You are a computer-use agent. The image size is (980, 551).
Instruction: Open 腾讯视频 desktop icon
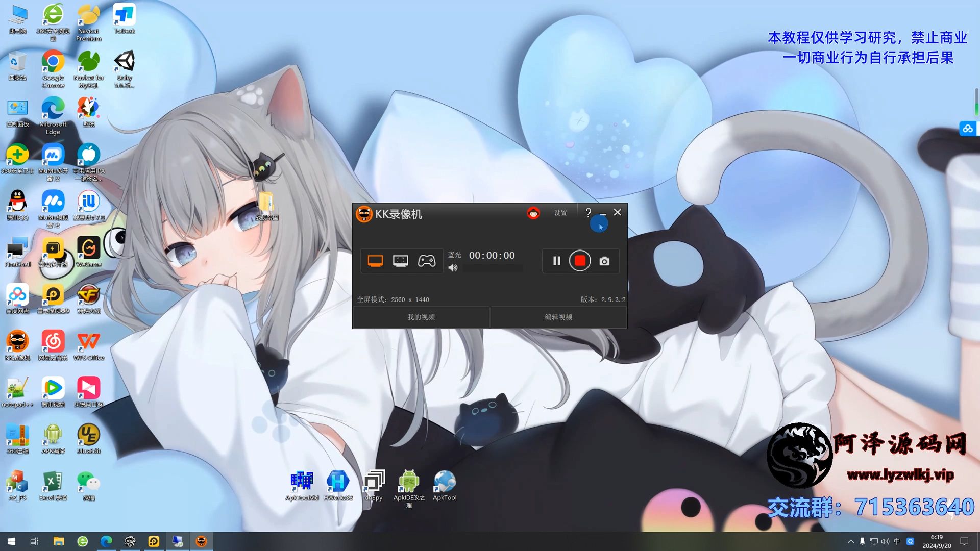53,393
